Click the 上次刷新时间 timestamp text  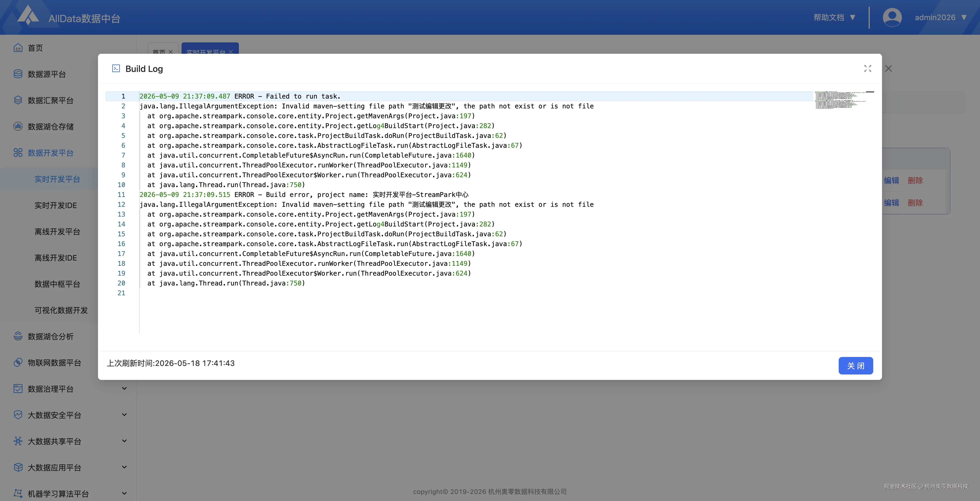[x=171, y=363]
